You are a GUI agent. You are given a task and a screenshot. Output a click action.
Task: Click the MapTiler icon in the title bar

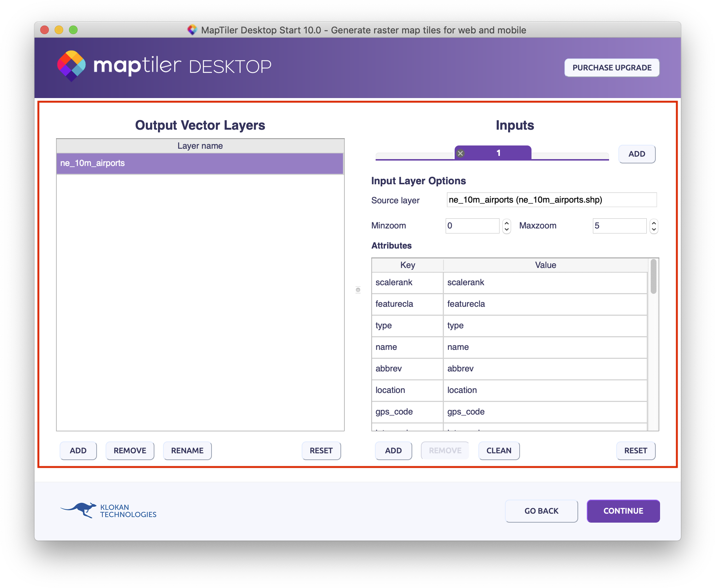(192, 30)
